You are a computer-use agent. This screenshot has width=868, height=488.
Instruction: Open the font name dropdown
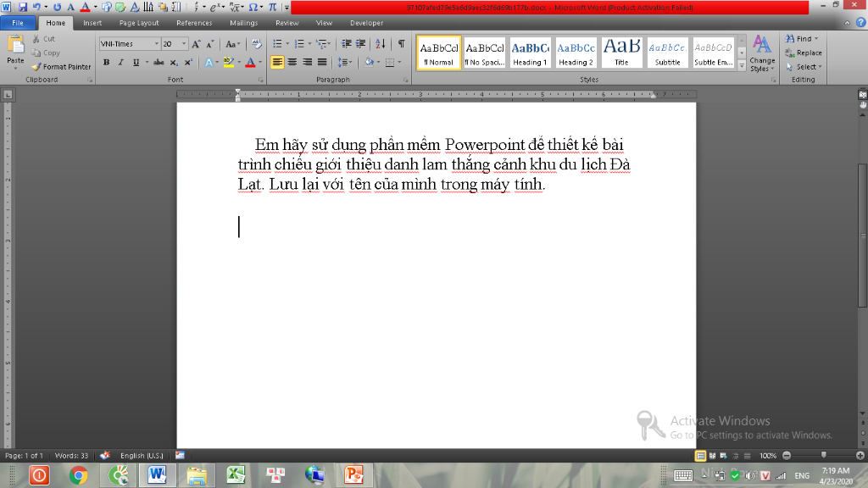pos(157,44)
